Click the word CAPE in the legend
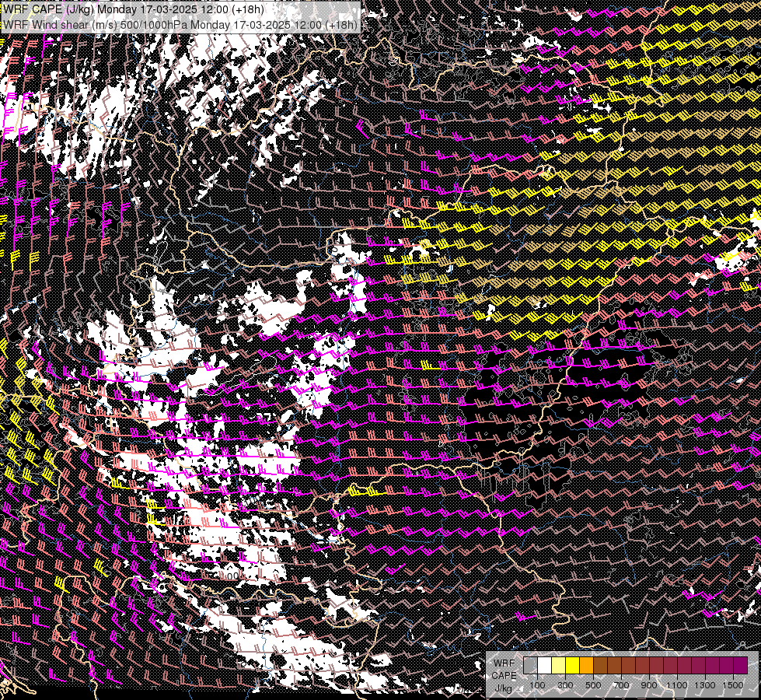This screenshot has height=700, width=761. [x=504, y=676]
